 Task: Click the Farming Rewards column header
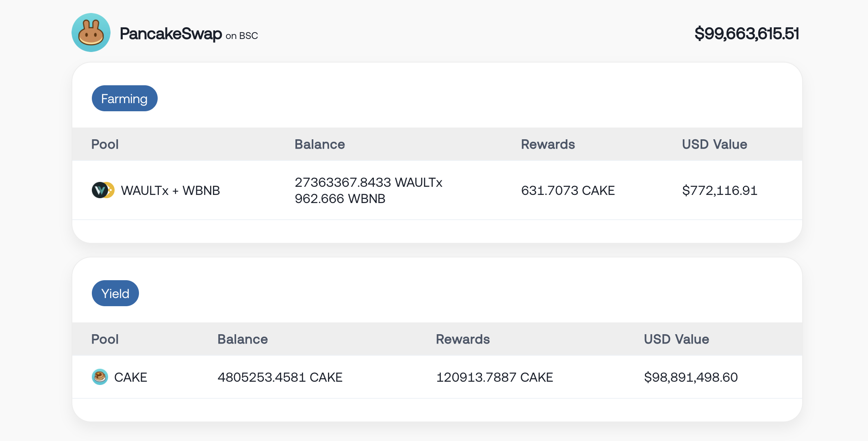tap(548, 144)
